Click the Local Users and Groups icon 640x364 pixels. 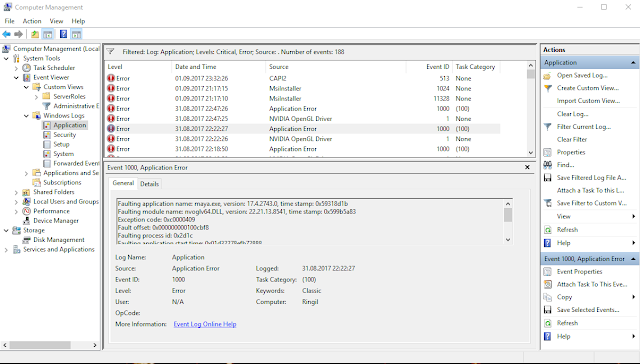tap(27, 202)
